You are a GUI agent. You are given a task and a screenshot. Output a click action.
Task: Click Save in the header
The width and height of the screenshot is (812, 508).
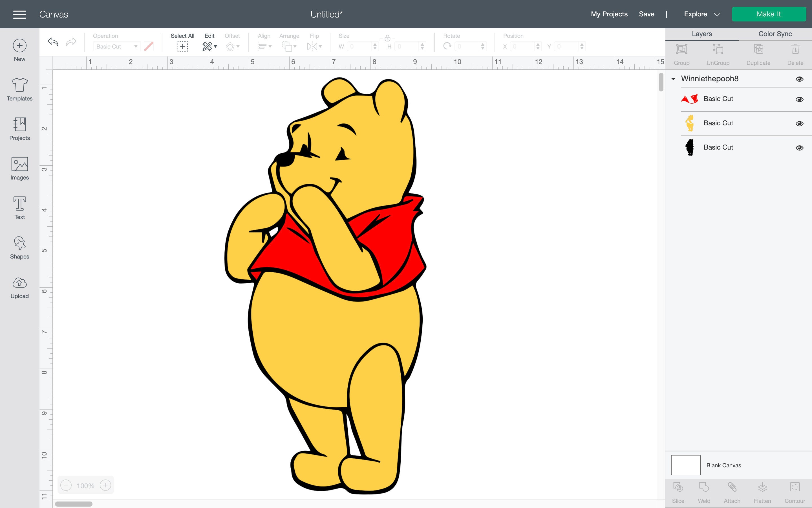646,14
